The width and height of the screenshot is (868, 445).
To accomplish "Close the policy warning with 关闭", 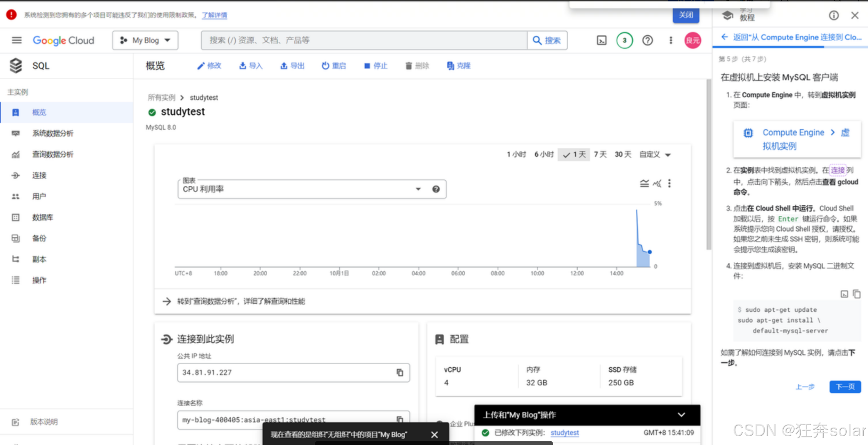I will [x=686, y=15].
